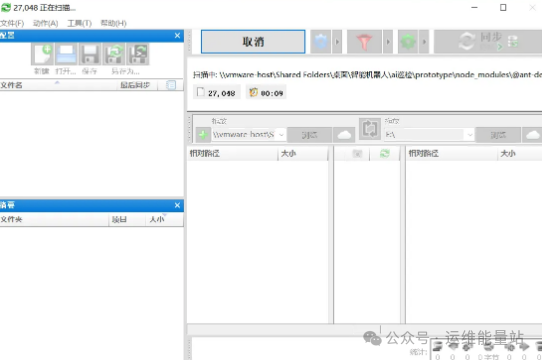Click the elapsed time 00:09
Viewport: 542px width, 360px height.
[266, 93]
